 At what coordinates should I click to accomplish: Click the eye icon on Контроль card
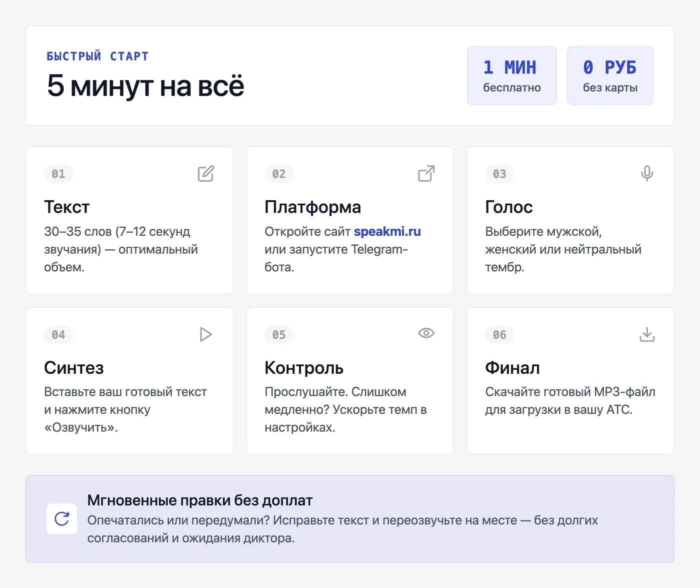[x=426, y=333]
